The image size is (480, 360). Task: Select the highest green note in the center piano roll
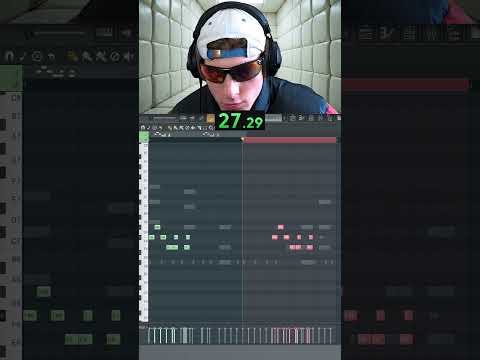[x=157, y=227]
